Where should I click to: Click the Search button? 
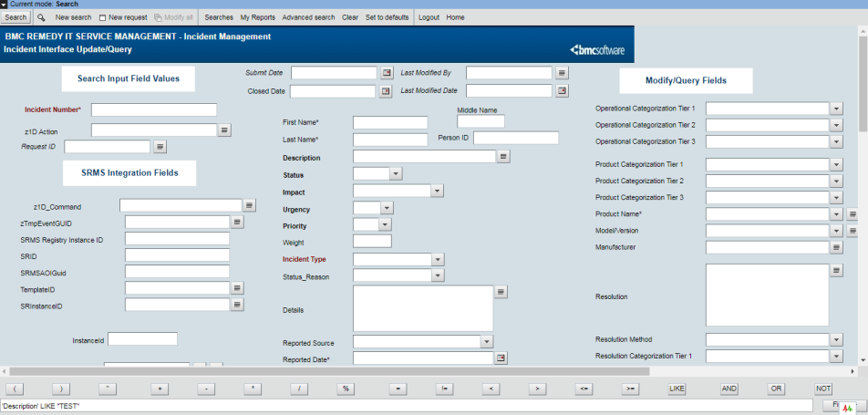(15, 17)
